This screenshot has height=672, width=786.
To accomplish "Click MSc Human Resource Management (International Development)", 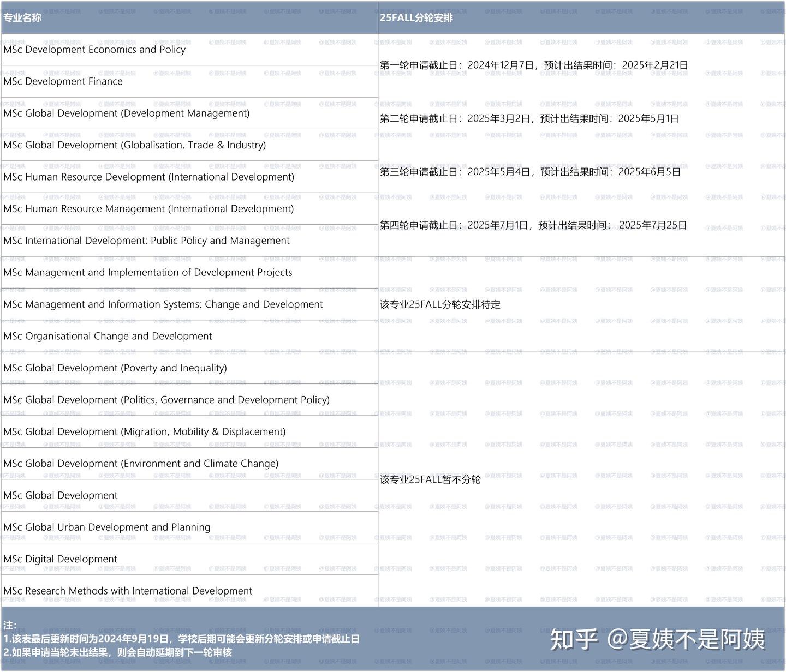I will [148, 208].
